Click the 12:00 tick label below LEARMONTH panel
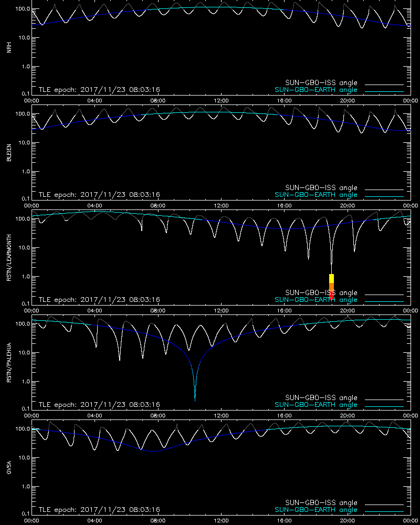420x525 pixels. click(x=221, y=310)
